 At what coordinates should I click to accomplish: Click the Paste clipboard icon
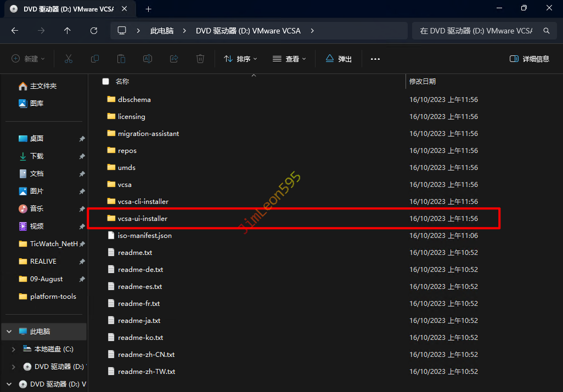(x=121, y=59)
